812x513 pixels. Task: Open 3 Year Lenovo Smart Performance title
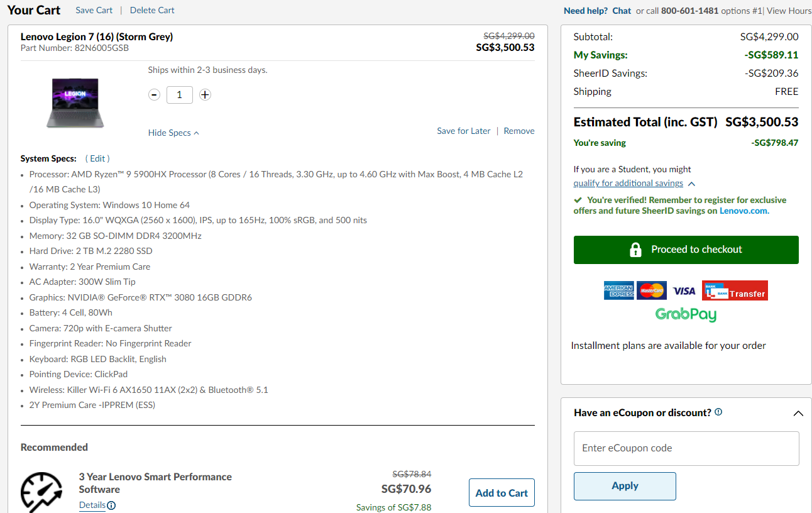tap(155, 483)
